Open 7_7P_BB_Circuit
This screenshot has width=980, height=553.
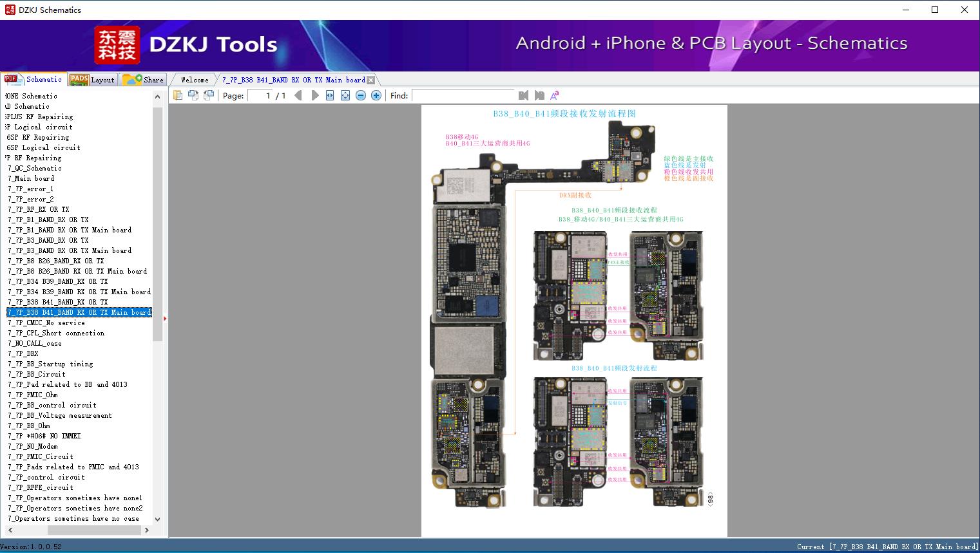pyautogui.click(x=37, y=374)
